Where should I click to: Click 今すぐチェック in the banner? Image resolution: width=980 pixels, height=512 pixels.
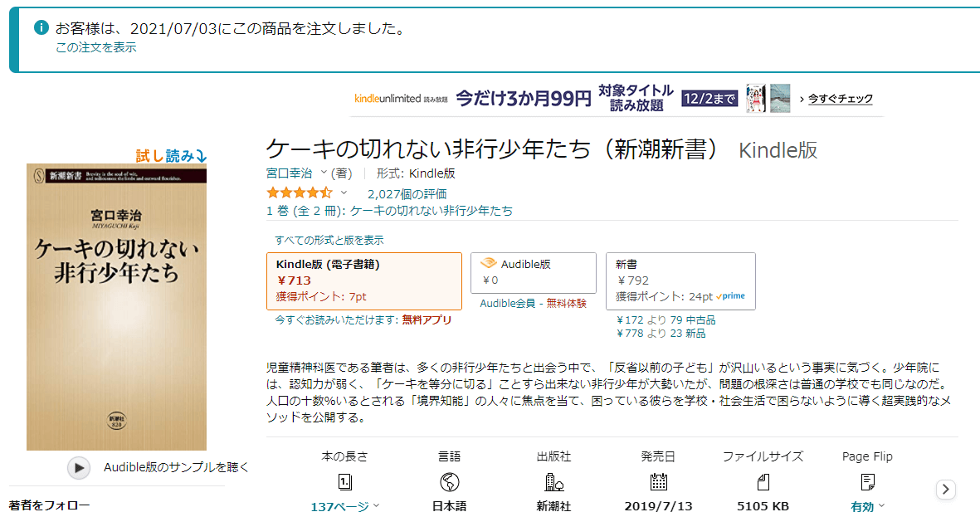click(x=840, y=99)
